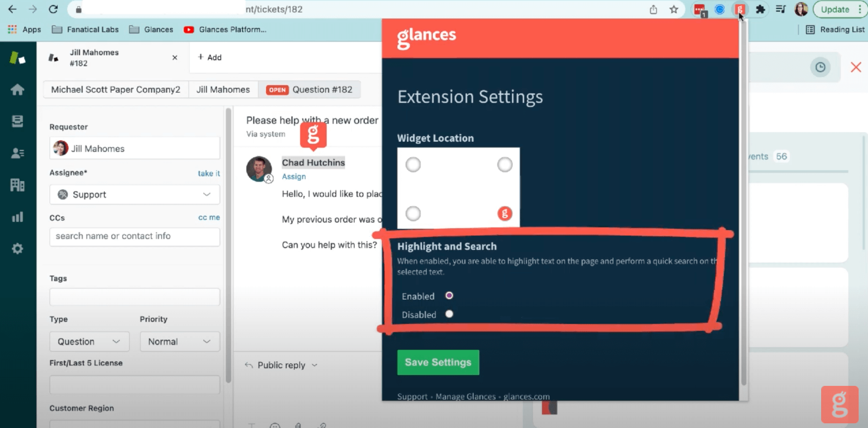The height and width of the screenshot is (428, 868).
Task: Click Chad Hutchins avatar in conversation
Action: [x=259, y=169]
